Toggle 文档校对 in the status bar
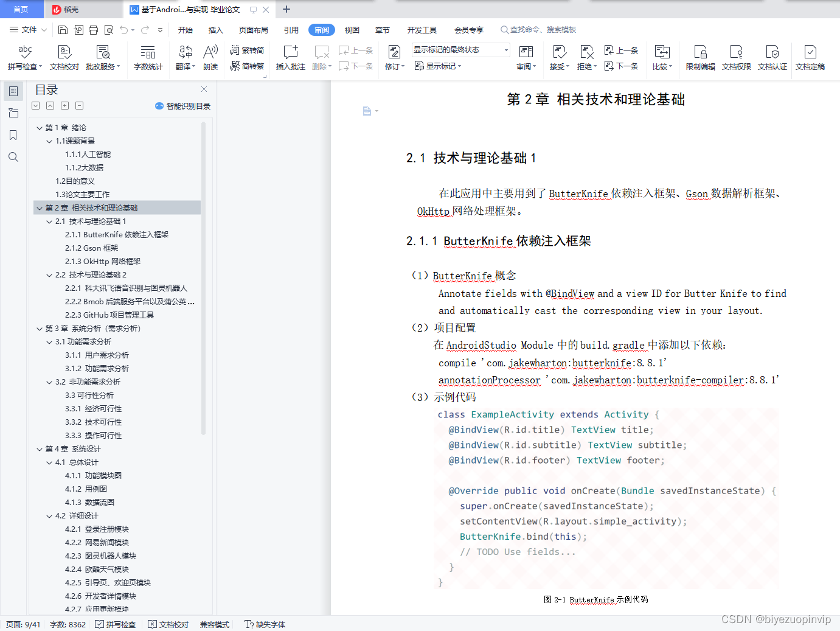 click(168, 624)
